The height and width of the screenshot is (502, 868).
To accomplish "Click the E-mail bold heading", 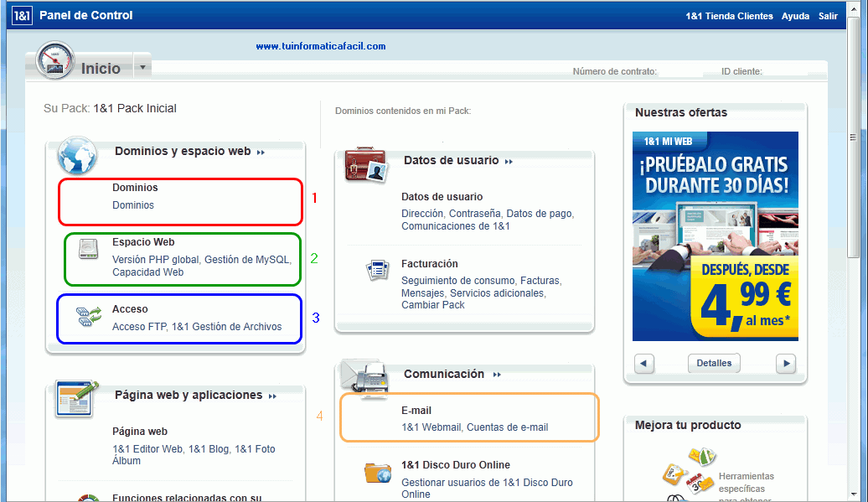I will (416, 411).
